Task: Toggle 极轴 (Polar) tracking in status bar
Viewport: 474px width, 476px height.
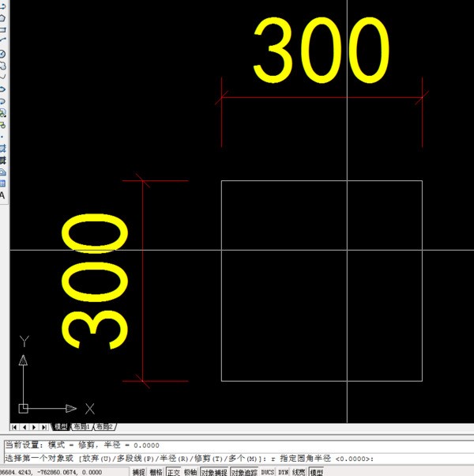Action: (190, 472)
